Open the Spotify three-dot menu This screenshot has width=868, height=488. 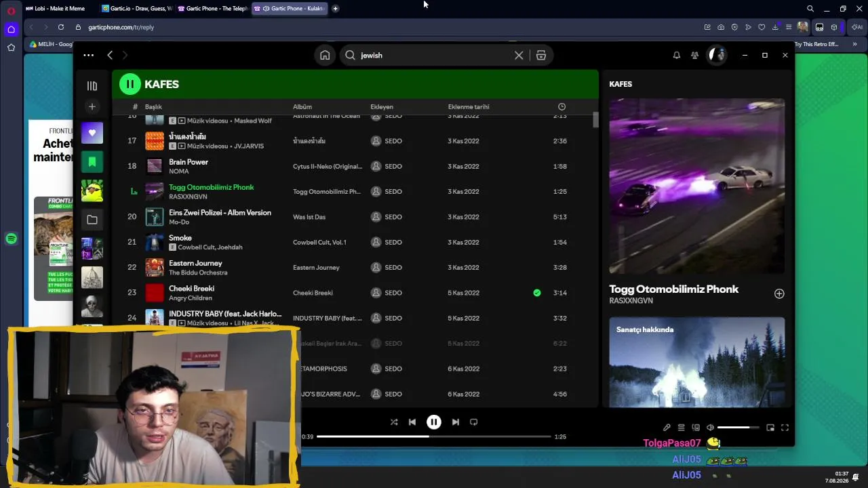pyautogui.click(x=88, y=55)
